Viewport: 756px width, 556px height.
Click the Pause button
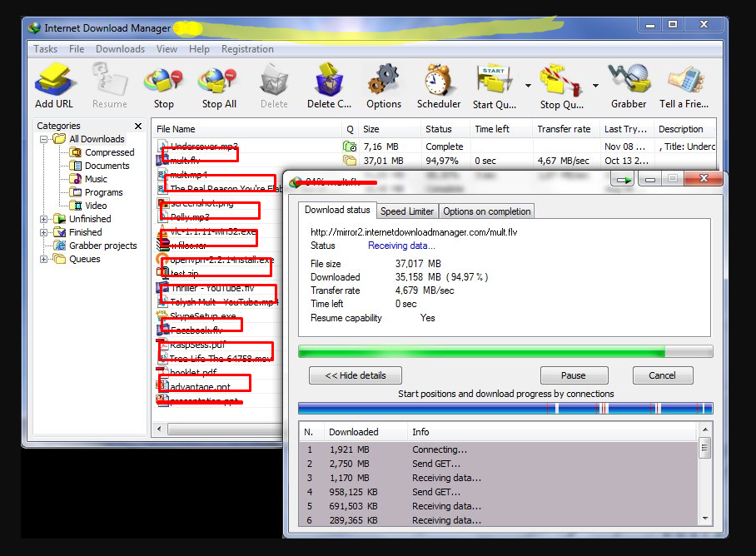(x=574, y=375)
